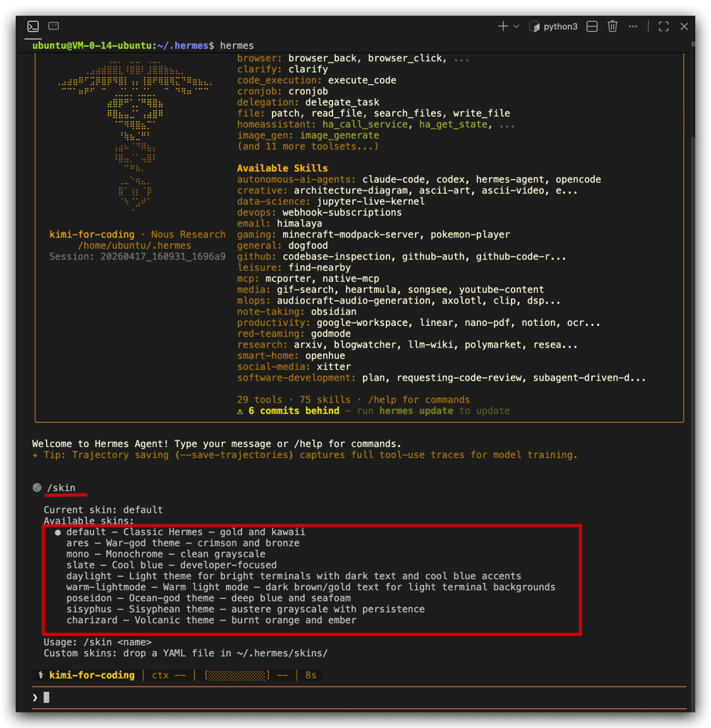The image size is (711, 728).
Task: Click the 'browser:' toolset label
Action: (x=259, y=58)
